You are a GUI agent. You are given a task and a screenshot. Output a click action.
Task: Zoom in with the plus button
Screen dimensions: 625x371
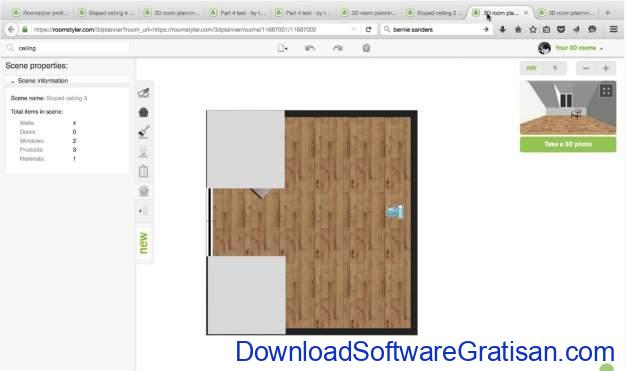[x=606, y=68]
